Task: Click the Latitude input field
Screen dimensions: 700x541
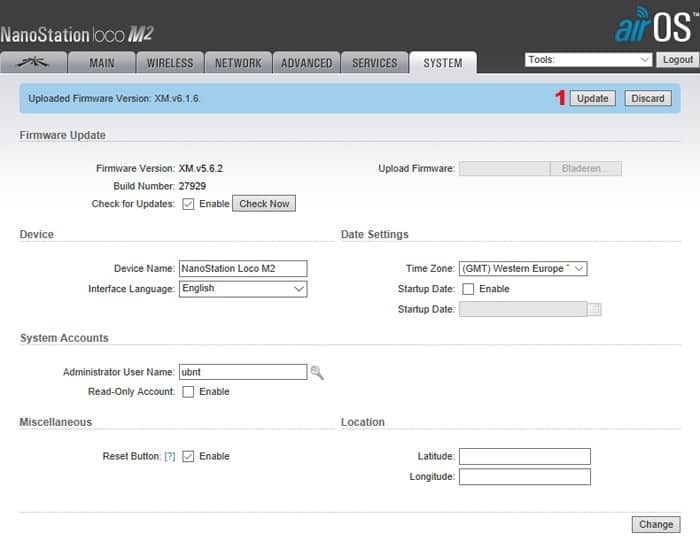Action: pos(525,456)
